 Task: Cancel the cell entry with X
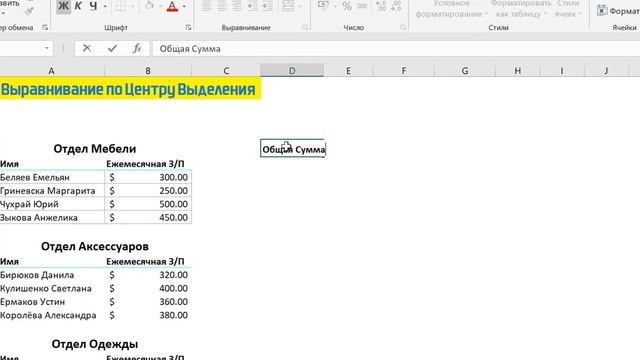point(87,49)
